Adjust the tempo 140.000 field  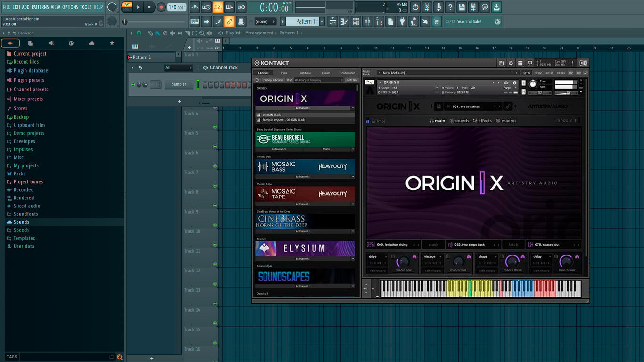177,7
